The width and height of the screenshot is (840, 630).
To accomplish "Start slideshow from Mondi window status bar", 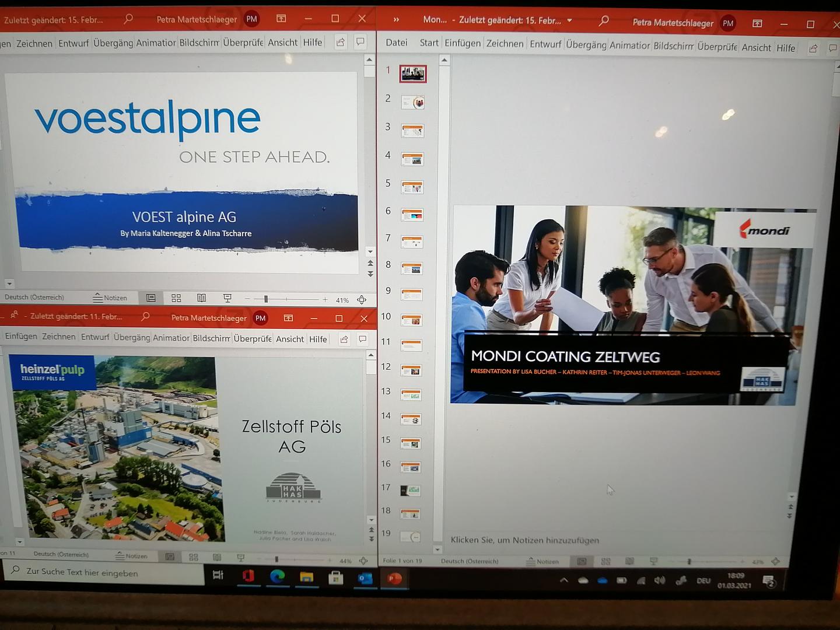I will [653, 561].
